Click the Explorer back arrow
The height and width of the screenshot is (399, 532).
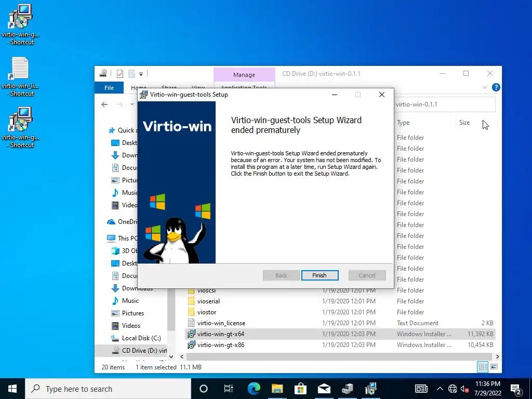point(104,104)
